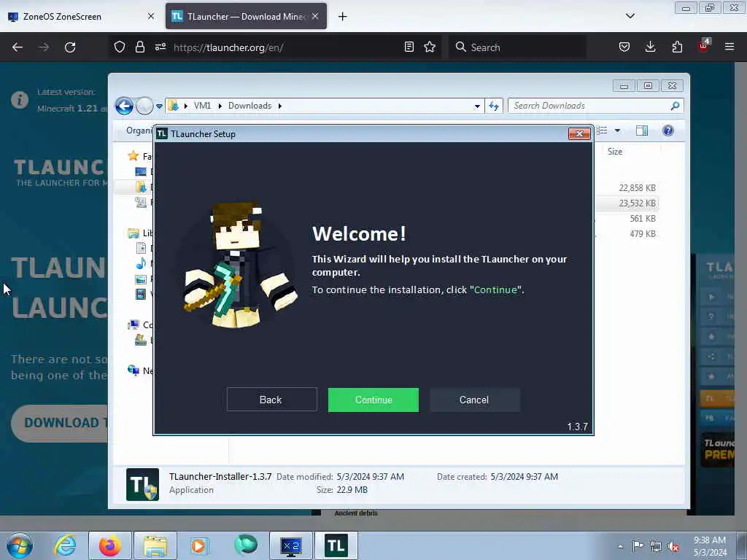Click the Favorites star icon in navigation pane
747x560 pixels.
pyautogui.click(x=133, y=156)
